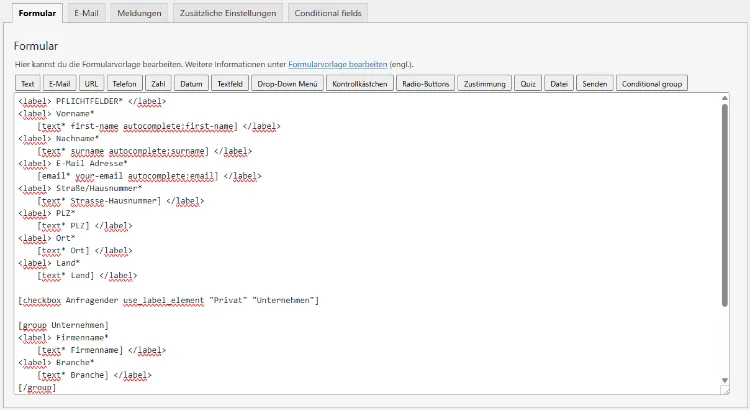Place cursor in the first-name text tag line
Image resolution: width=750 pixels, height=410 pixels.
coord(159,126)
